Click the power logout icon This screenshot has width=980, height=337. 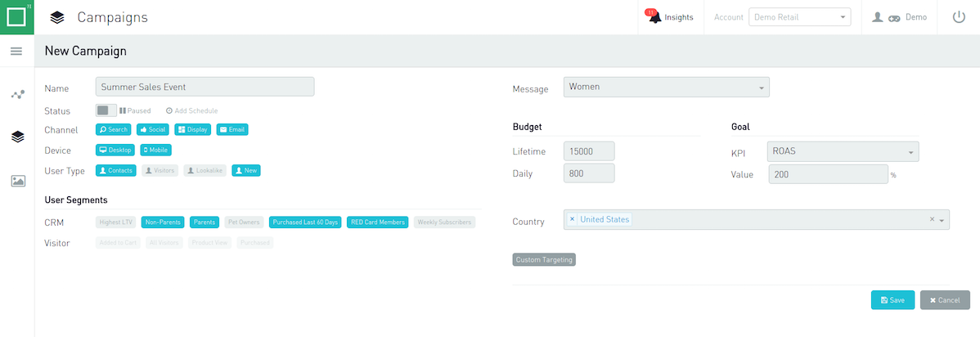[x=959, y=17]
